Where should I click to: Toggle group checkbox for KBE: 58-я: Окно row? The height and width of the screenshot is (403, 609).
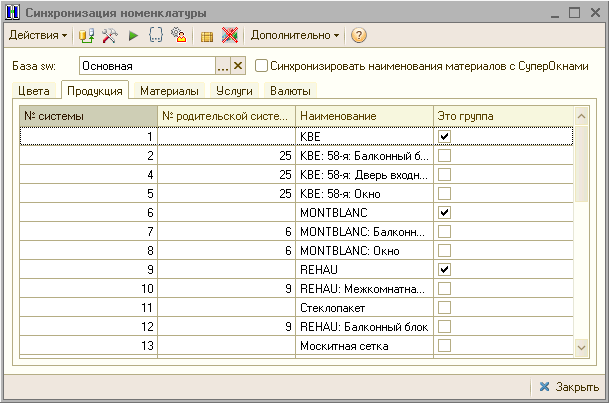pos(444,194)
